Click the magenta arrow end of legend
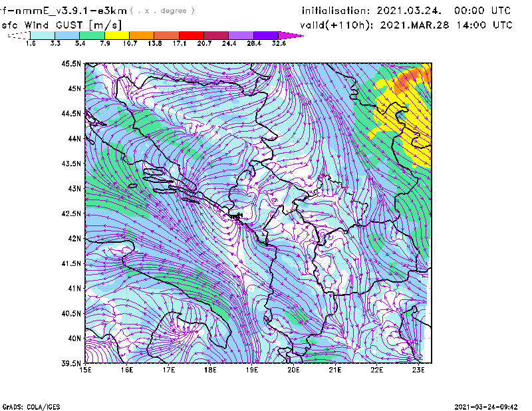This screenshot has width=532, height=411. coord(291,35)
